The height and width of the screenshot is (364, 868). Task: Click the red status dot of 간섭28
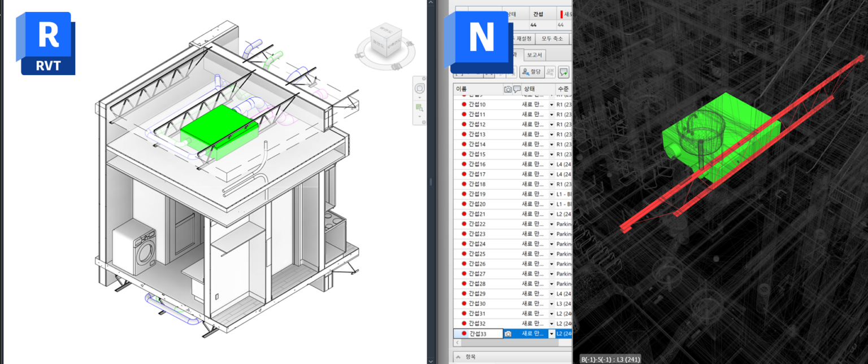464,284
